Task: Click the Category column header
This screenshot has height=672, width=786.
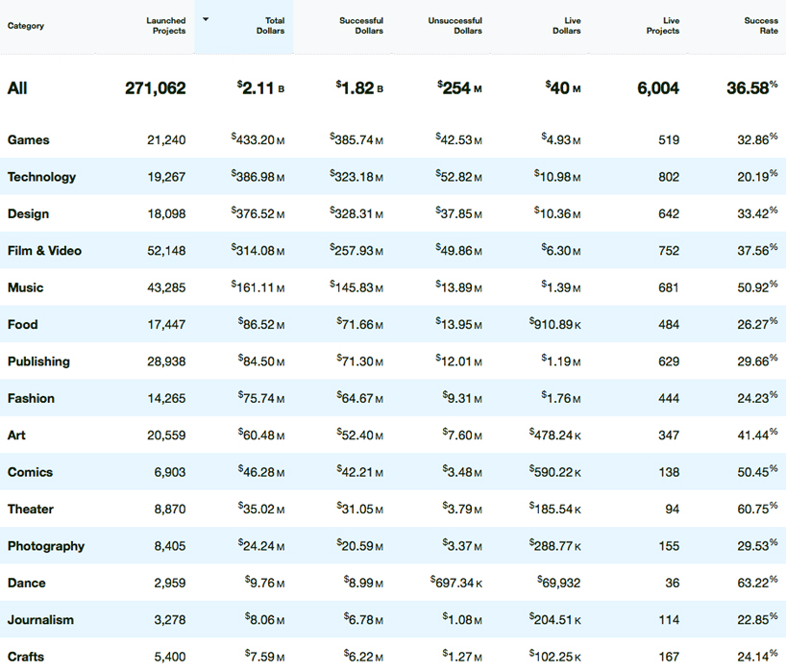Action: (26, 26)
